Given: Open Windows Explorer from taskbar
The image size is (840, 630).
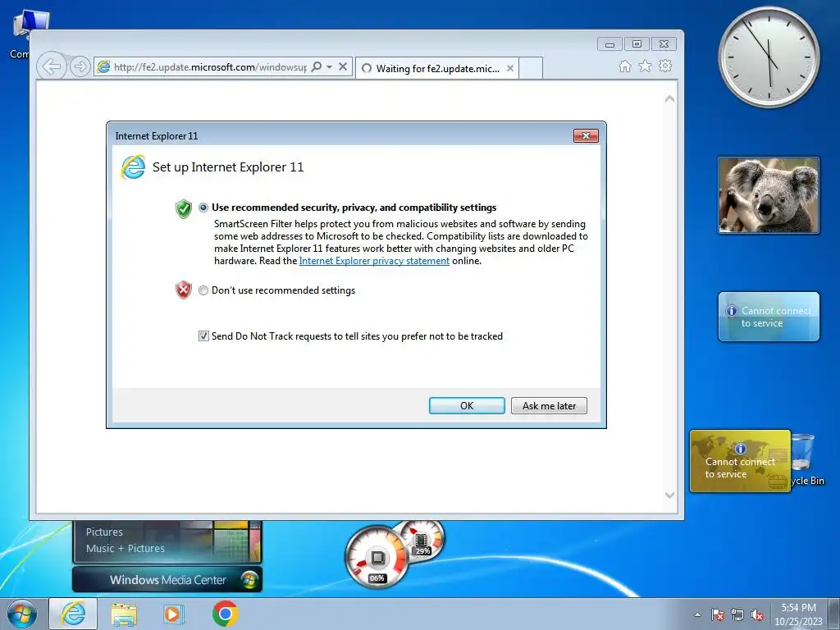Looking at the screenshot, I should [x=124, y=614].
